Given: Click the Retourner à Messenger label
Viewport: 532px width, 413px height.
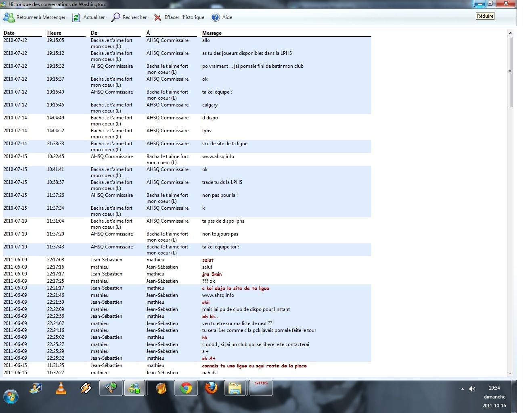Looking at the screenshot, I should click(41, 17).
